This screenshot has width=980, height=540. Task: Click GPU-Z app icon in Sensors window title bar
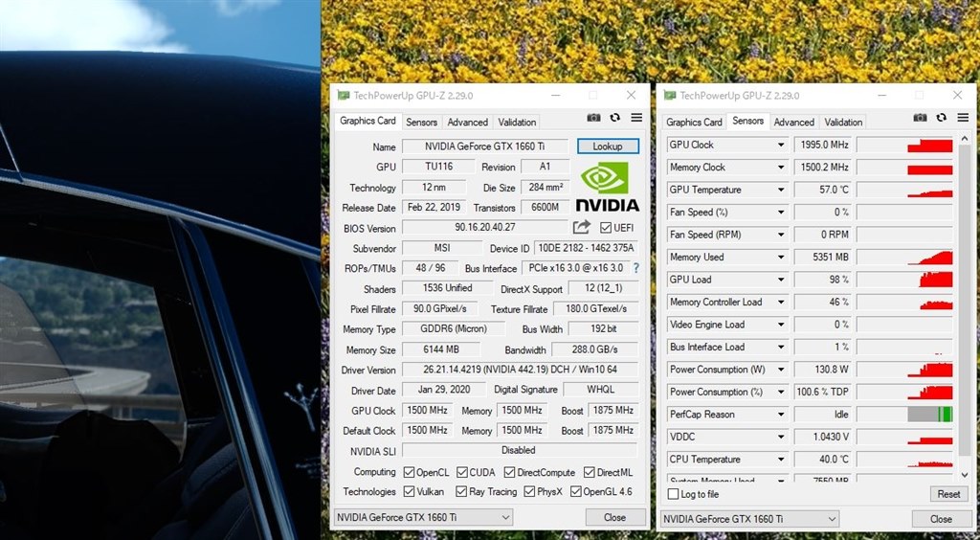(670, 96)
